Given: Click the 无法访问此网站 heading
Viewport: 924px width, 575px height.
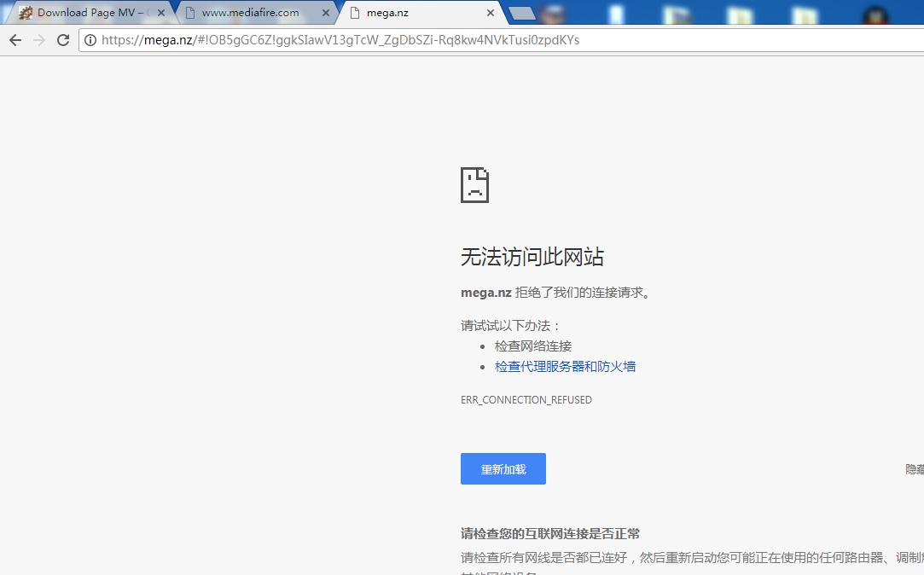Looking at the screenshot, I should 532,257.
